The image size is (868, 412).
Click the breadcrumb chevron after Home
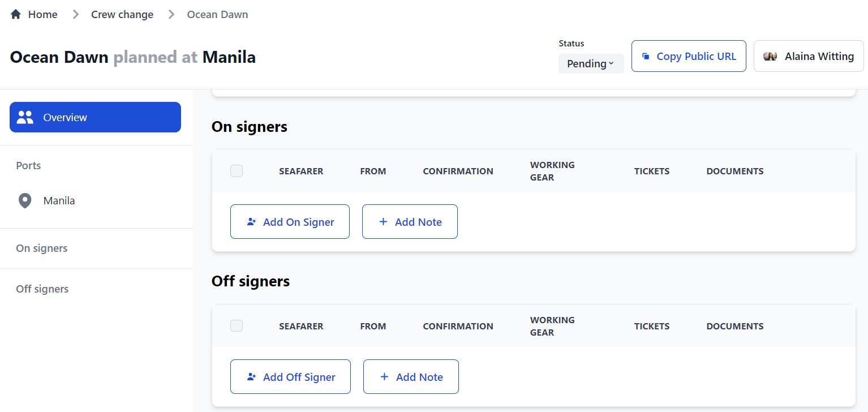tap(75, 14)
